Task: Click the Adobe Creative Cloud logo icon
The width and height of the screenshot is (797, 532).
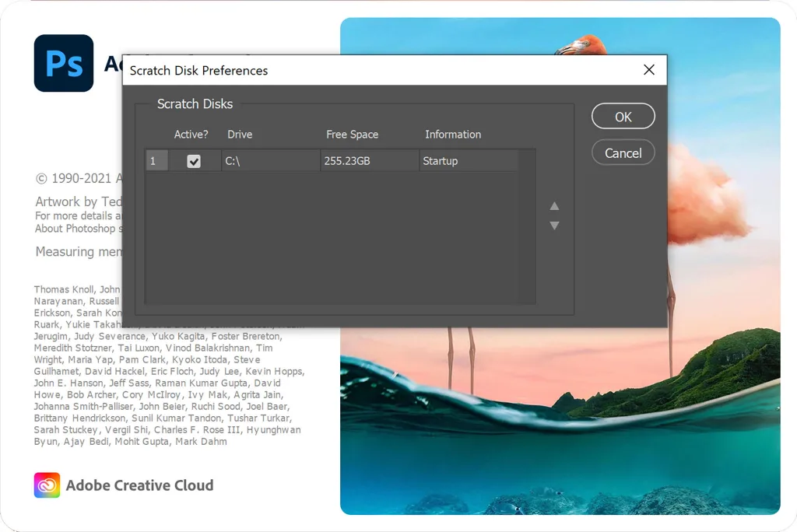Action: click(x=46, y=485)
